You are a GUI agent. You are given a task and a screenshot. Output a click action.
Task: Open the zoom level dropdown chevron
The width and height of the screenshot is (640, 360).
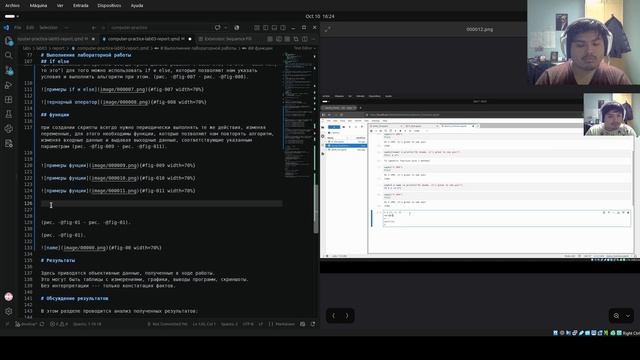pyautogui.click(x=628, y=316)
